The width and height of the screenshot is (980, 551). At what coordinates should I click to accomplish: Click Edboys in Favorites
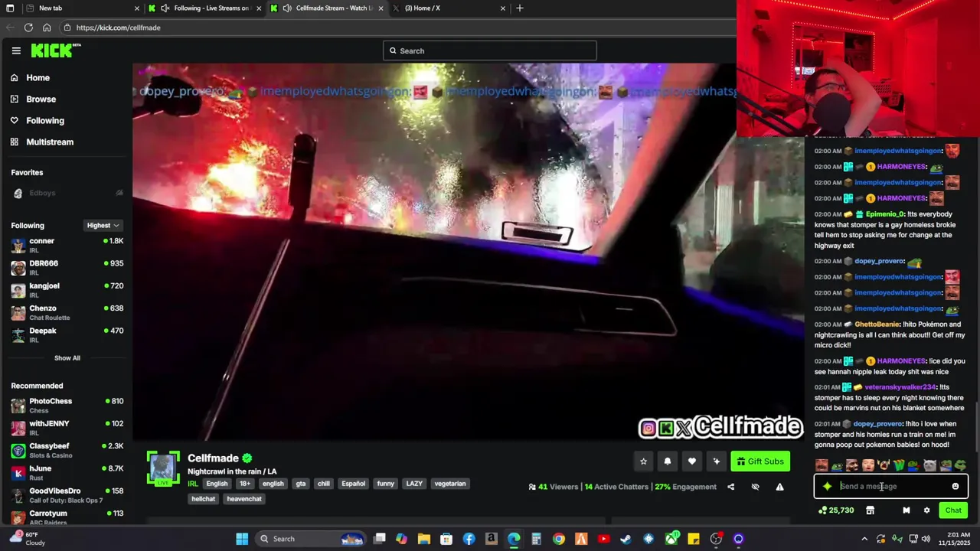67,193
